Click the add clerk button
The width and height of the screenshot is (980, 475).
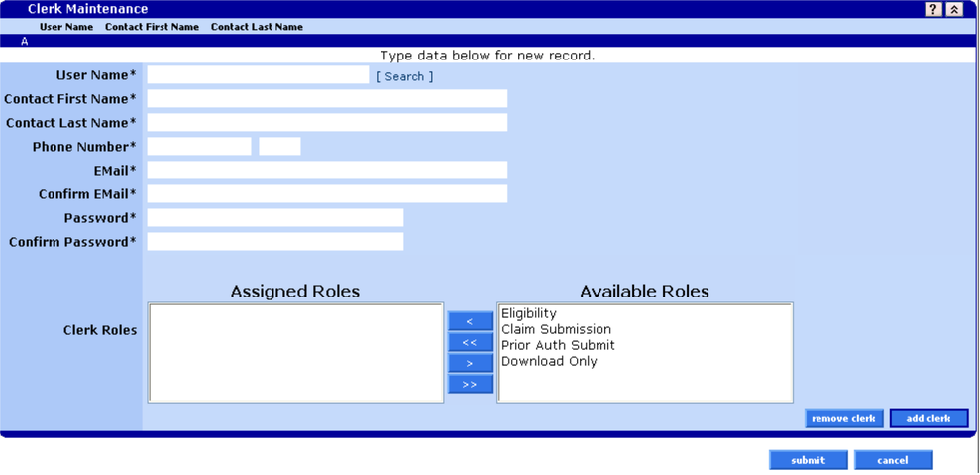point(928,418)
